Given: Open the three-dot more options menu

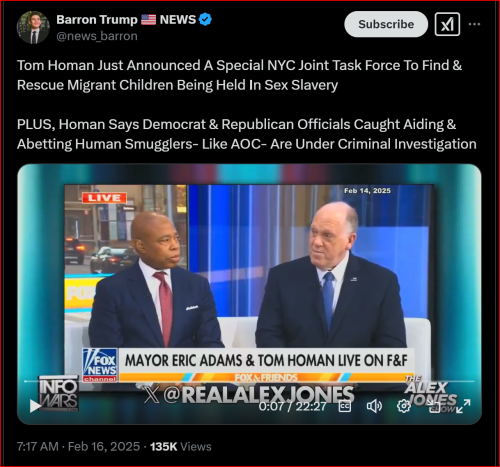Looking at the screenshot, I should point(474,24).
